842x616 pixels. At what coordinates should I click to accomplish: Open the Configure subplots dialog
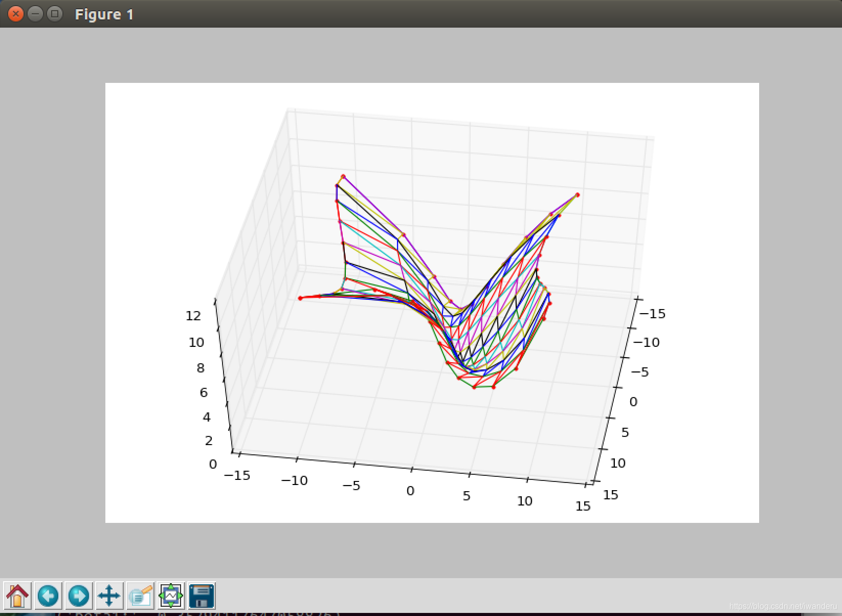click(171, 596)
